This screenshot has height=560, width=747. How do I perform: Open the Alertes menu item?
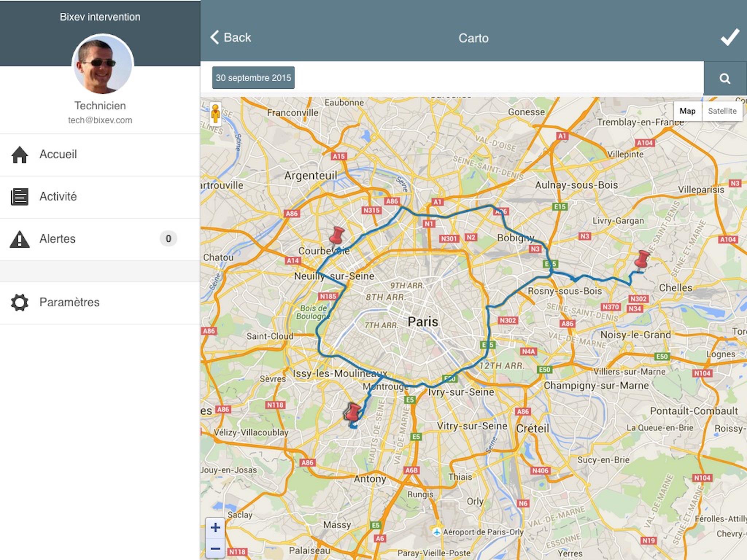100,239
